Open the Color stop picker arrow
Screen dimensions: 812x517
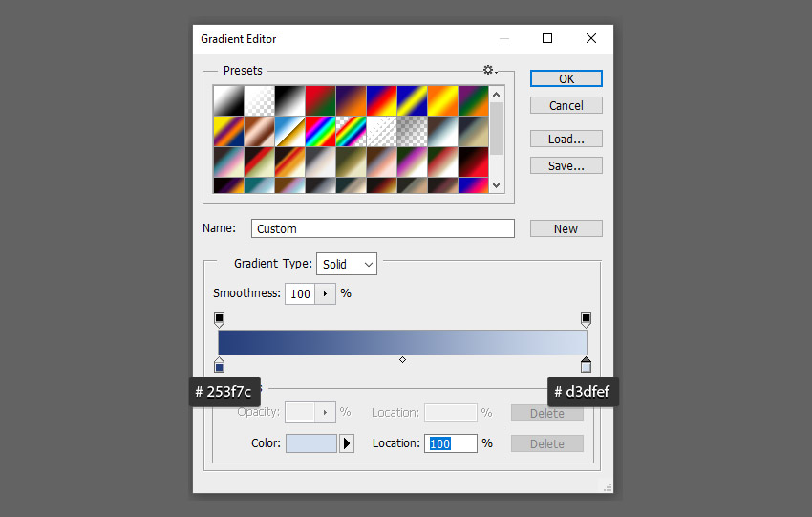[x=347, y=443]
